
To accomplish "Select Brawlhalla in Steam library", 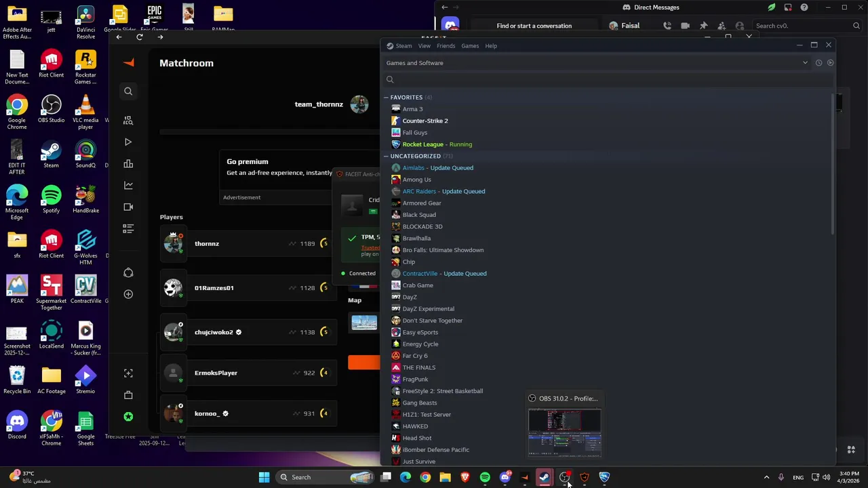I will 416,239.
